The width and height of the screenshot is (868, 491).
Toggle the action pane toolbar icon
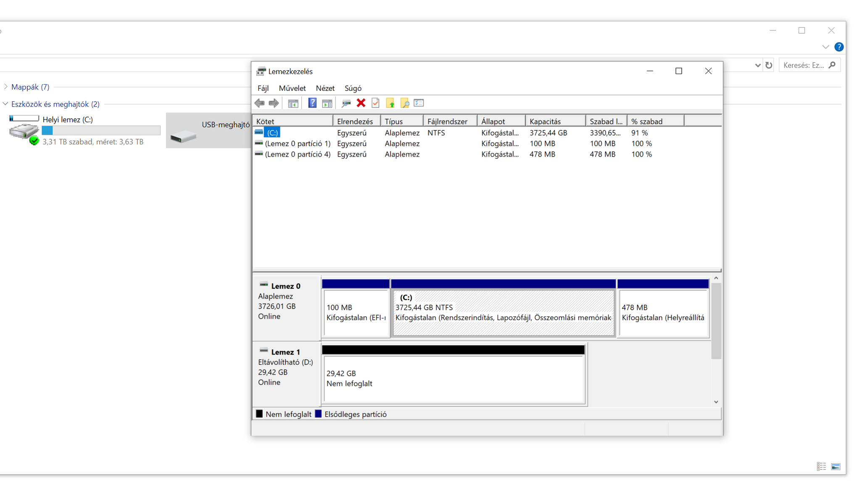point(327,103)
